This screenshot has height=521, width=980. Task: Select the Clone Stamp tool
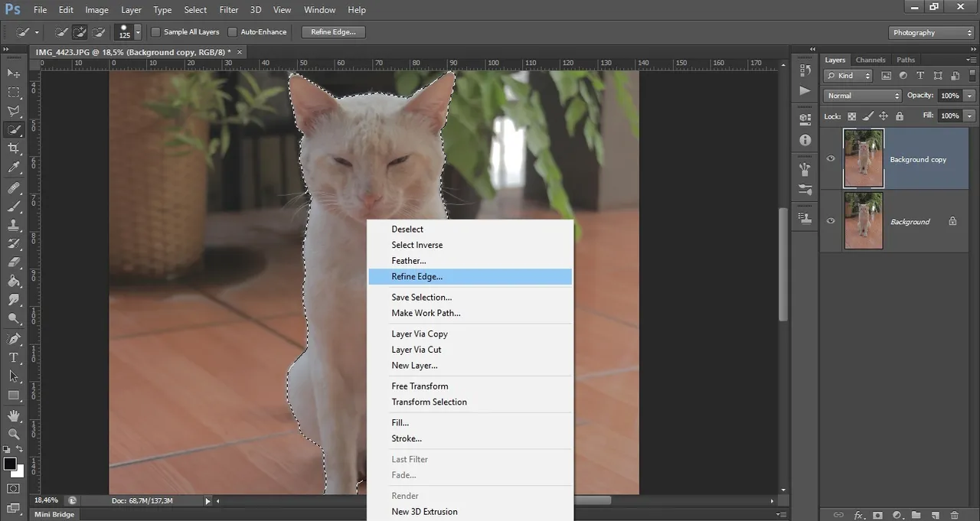(x=14, y=226)
